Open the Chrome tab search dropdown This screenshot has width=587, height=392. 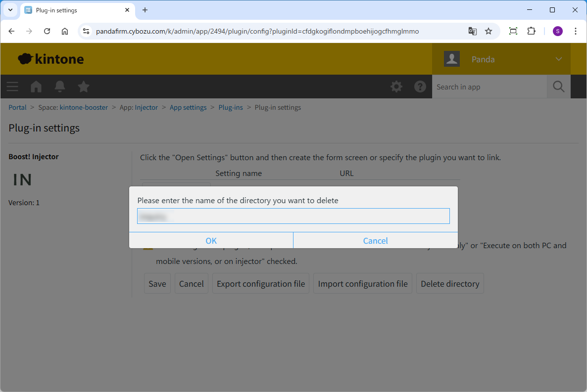(10, 10)
